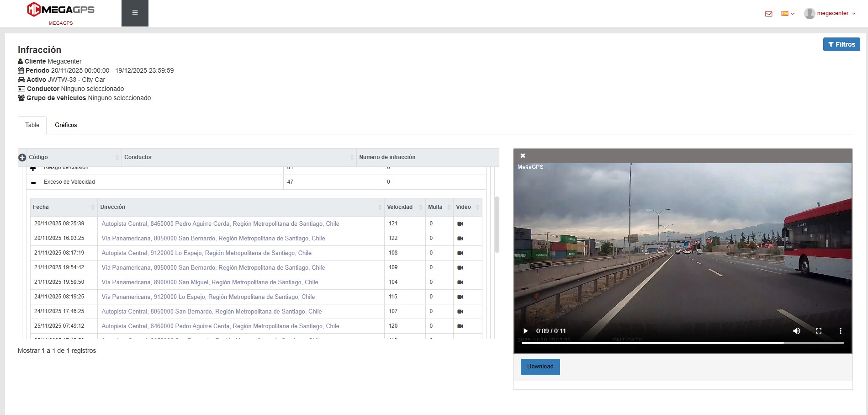Collapse the Exceso de Velocidad row

coord(33,182)
